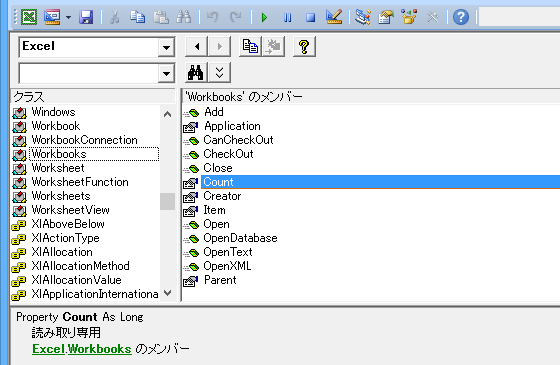The width and height of the screenshot is (560, 365).
Task: Select the WorksheetView class
Action: [70, 210]
